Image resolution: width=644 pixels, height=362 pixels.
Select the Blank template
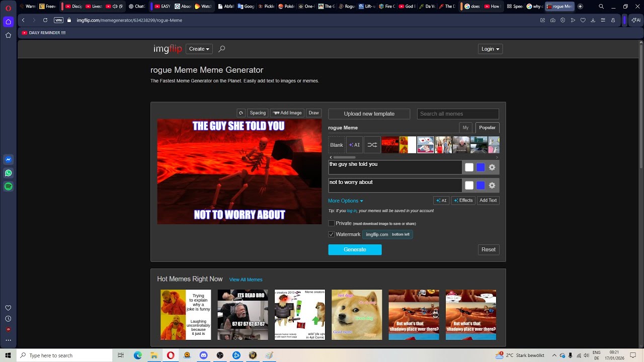point(337,145)
